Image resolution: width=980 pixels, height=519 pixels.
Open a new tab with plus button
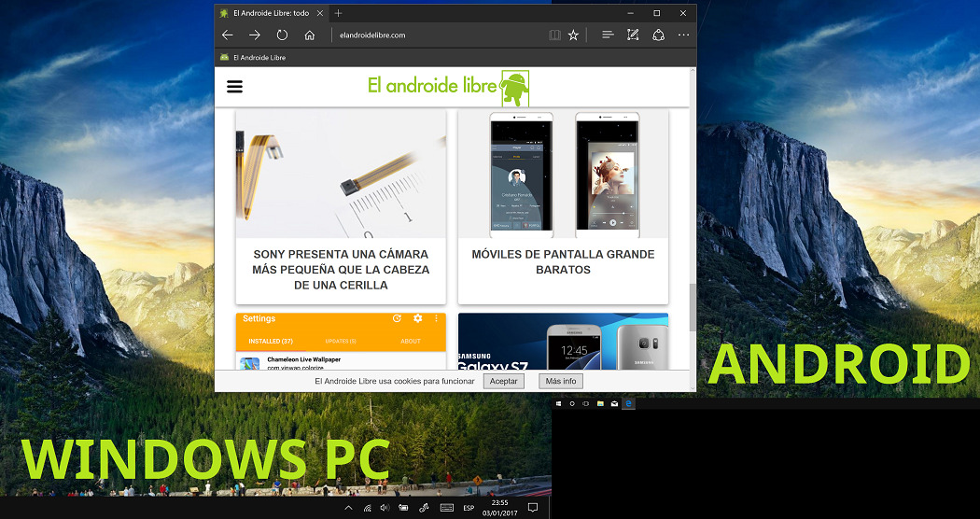338,13
